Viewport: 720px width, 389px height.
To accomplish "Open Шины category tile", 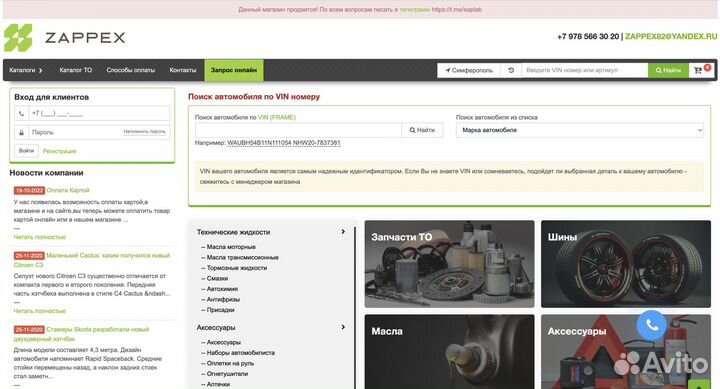I will [626, 264].
